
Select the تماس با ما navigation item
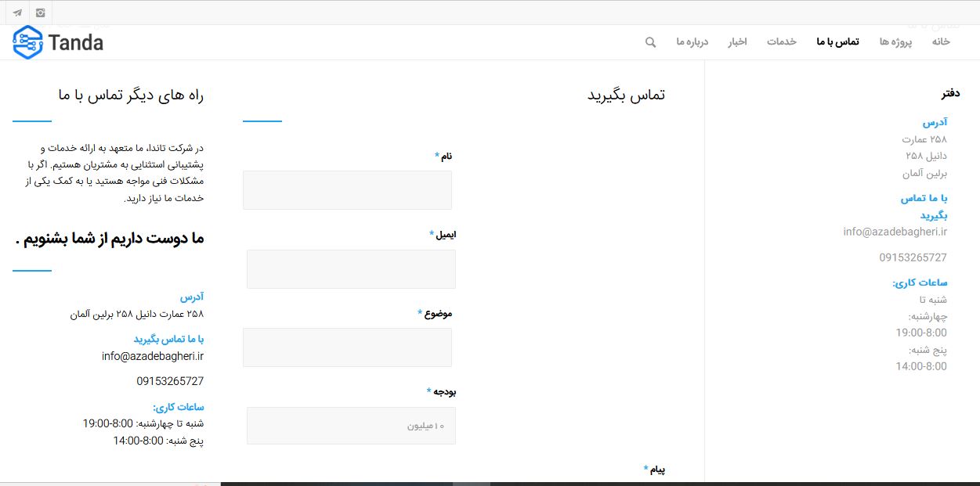[x=837, y=41]
